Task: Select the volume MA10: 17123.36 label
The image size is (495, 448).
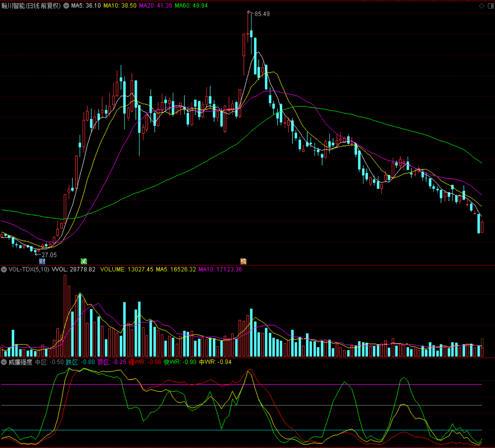Action: pos(220,270)
